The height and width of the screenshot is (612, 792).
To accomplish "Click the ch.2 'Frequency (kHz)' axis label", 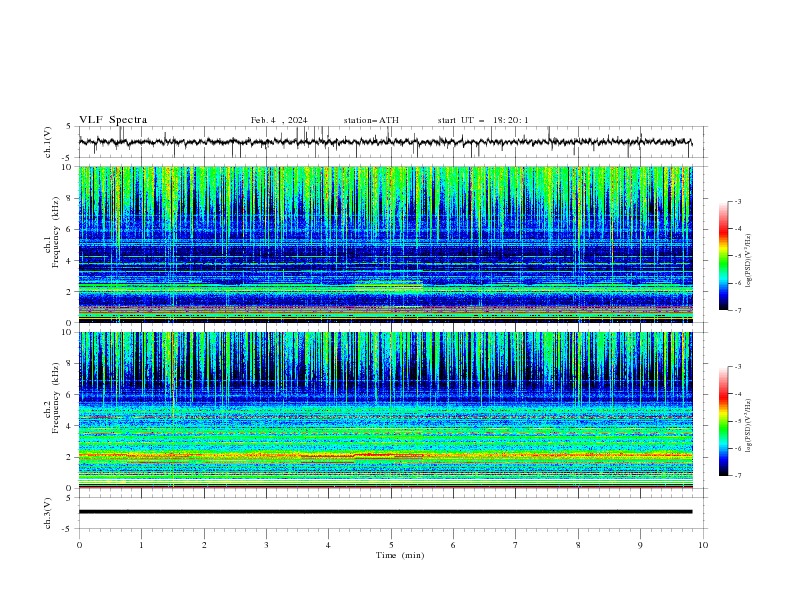I will coord(56,398).
